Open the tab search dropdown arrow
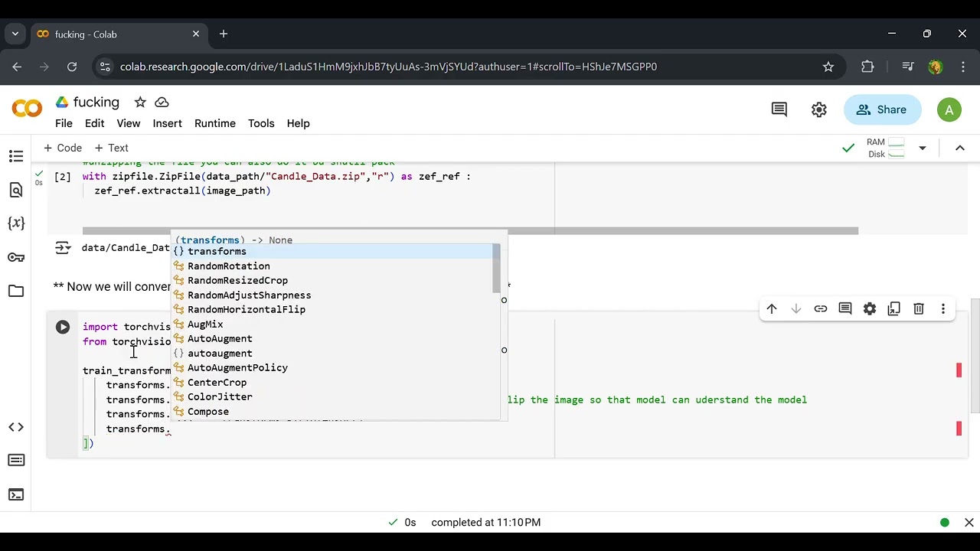The image size is (980, 551). [x=15, y=34]
